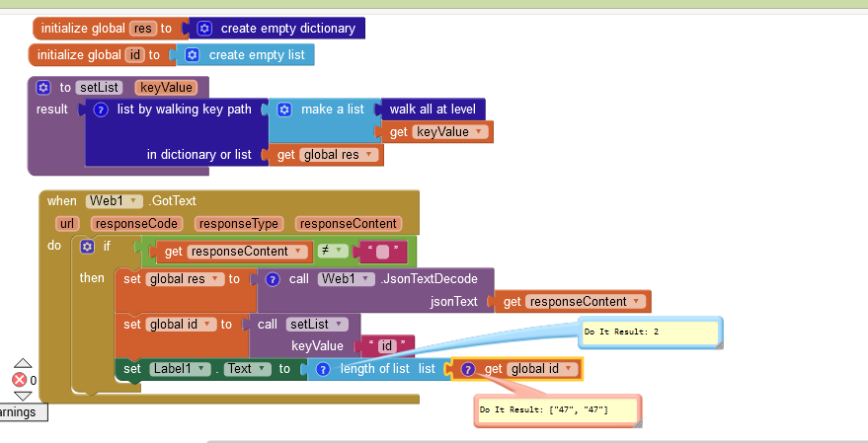The image size is (868, 443).
Task: Click the empty text string block
Action: (383, 253)
